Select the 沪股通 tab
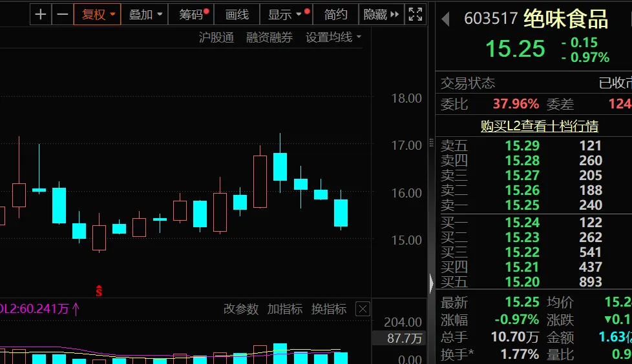The width and height of the screenshot is (632, 364). tap(216, 37)
